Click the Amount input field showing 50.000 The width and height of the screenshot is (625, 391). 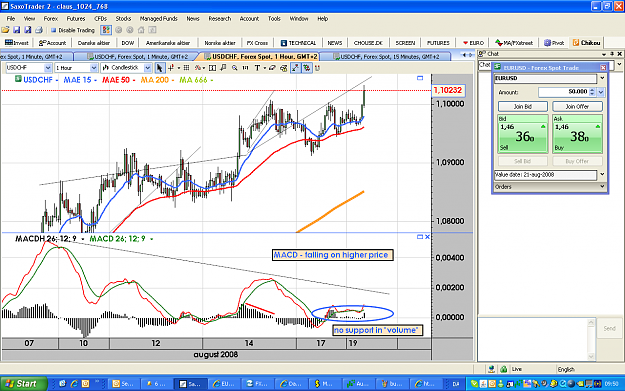(563, 92)
